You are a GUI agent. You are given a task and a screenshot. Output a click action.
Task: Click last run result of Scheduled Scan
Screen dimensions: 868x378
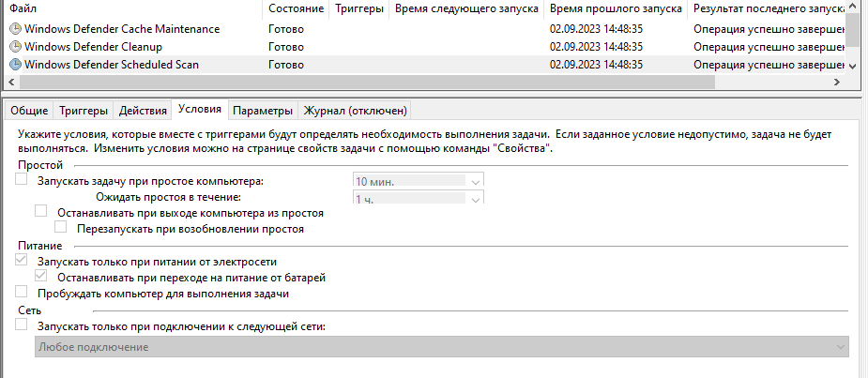pos(769,65)
